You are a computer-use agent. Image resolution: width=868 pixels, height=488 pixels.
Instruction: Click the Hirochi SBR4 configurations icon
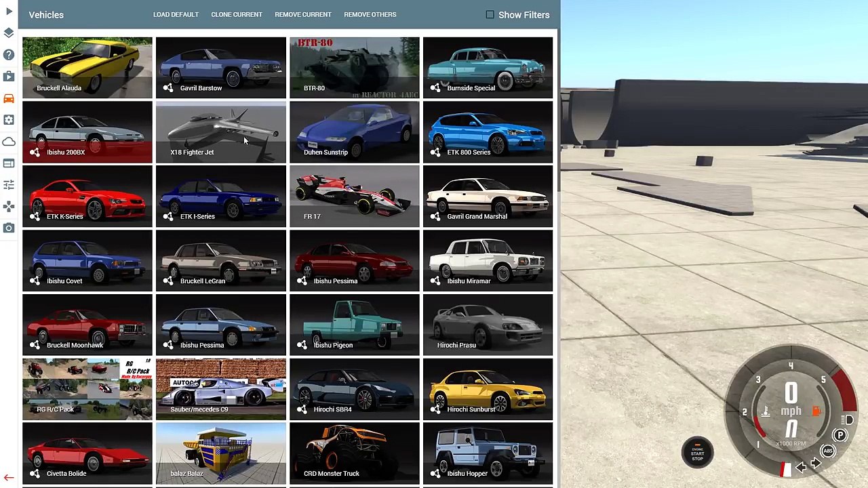coord(302,409)
